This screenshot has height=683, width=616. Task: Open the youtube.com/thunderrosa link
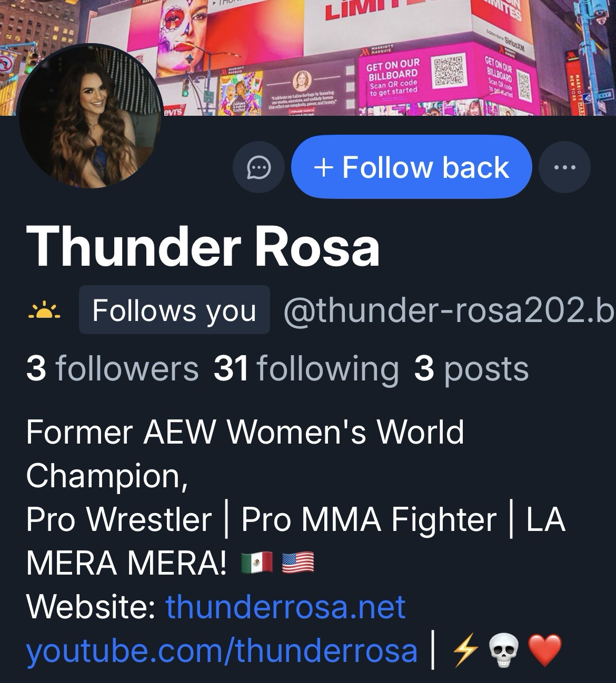click(222, 650)
